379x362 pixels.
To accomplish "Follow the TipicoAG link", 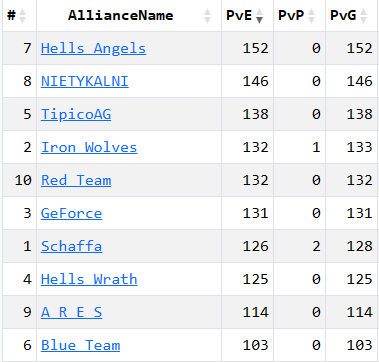I will tap(76, 114).
